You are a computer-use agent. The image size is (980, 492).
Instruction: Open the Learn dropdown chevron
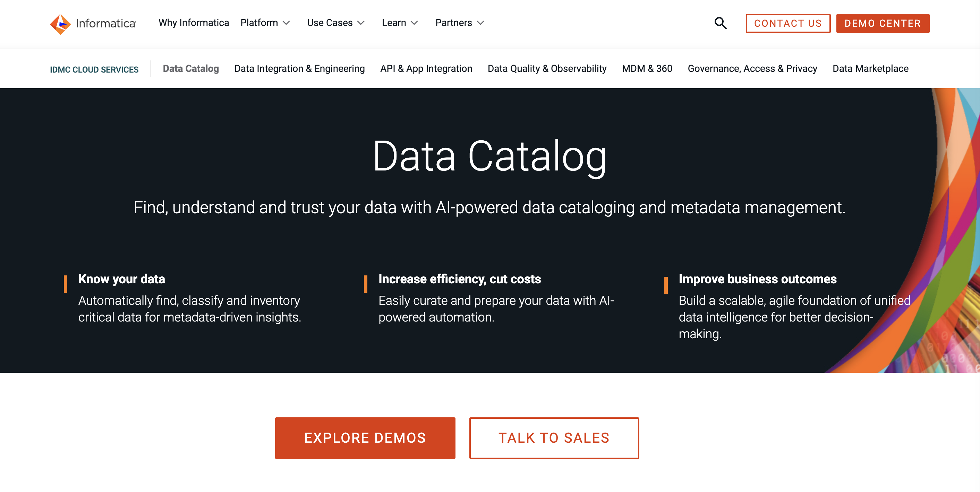(x=414, y=23)
